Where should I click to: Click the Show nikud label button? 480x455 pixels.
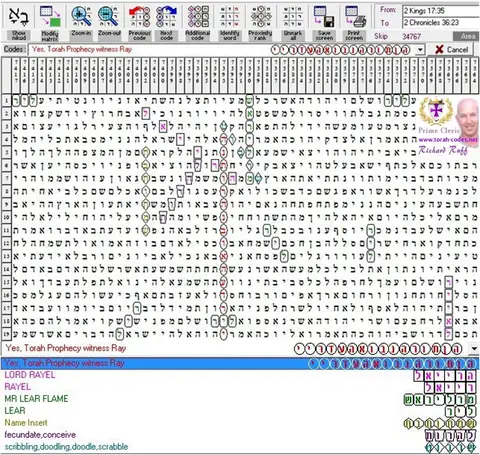pyautogui.click(x=19, y=35)
